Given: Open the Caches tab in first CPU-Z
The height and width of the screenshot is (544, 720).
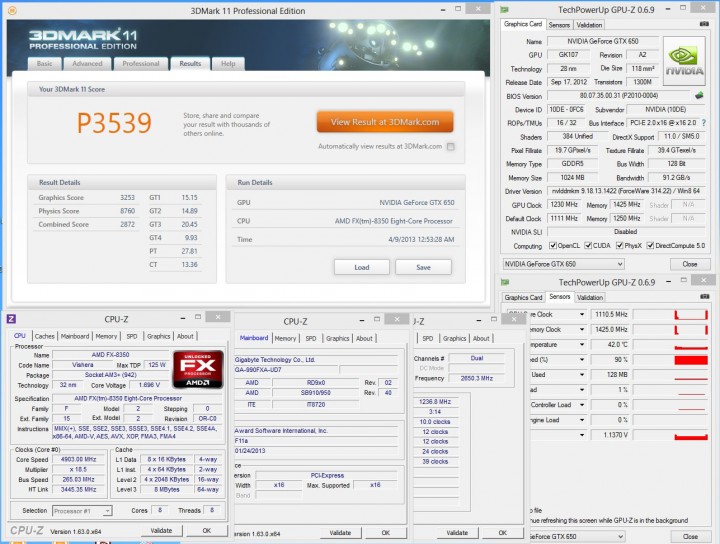Looking at the screenshot, I should pyautogui.click(x=45, y=336).
